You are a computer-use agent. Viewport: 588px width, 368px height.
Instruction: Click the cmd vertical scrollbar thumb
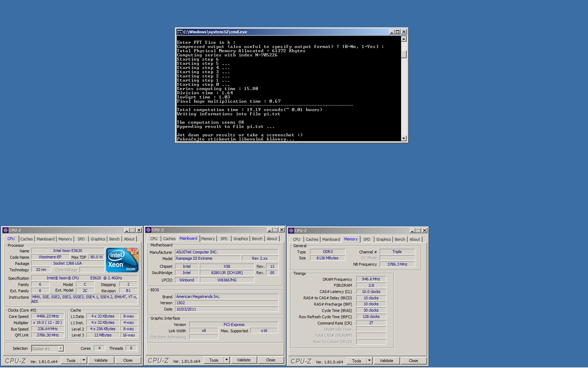pos(404,54)
